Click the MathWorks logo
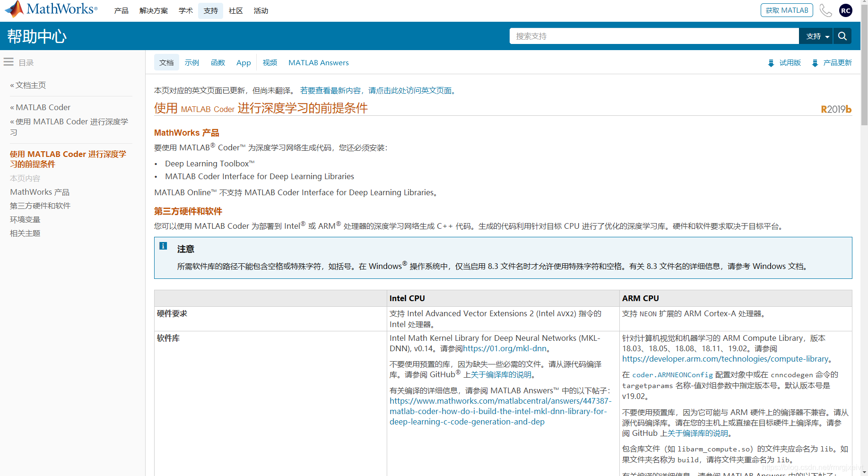 pos(51,9)
